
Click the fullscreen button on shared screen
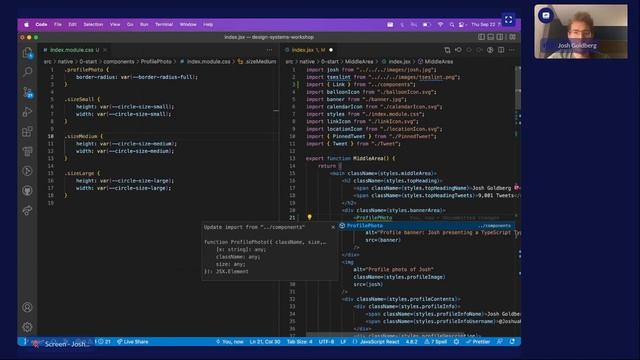508,20
